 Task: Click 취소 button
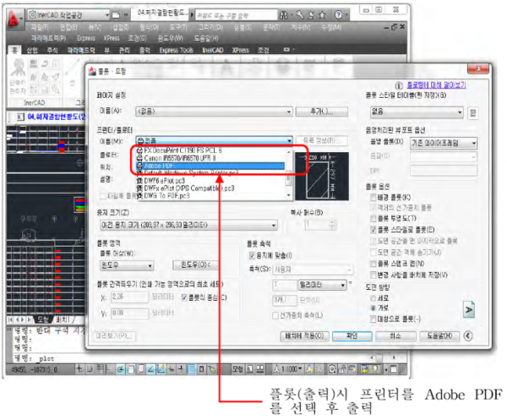(395, 336)
